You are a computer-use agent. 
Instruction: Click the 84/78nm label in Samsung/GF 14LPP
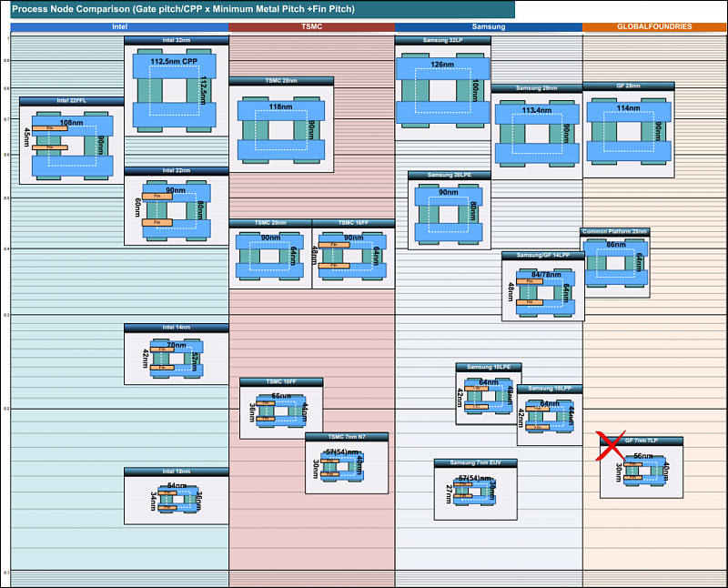tap(546, 275)
